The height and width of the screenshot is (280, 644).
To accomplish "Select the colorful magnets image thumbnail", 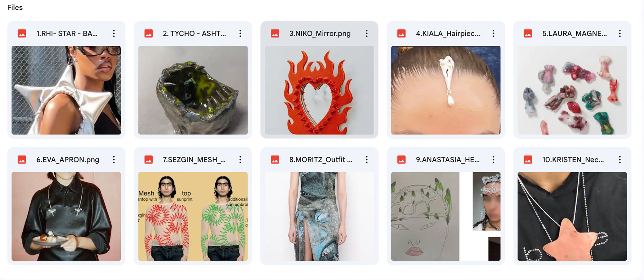I will coord(572,90).
